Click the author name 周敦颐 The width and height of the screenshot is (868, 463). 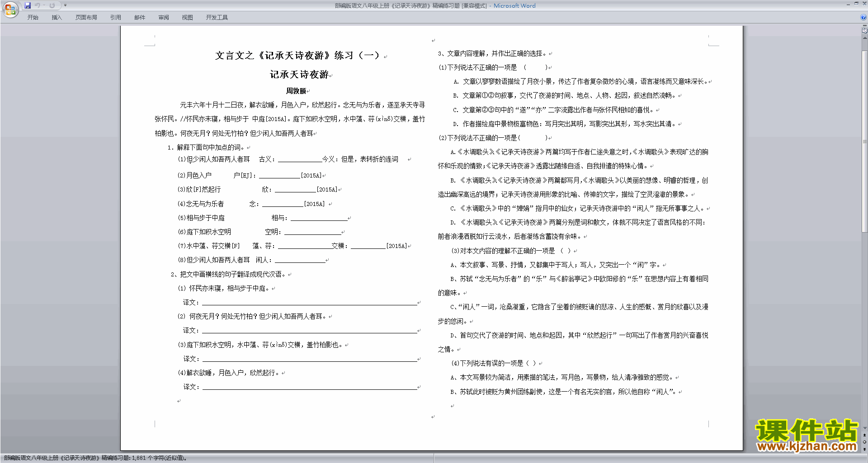296,91
